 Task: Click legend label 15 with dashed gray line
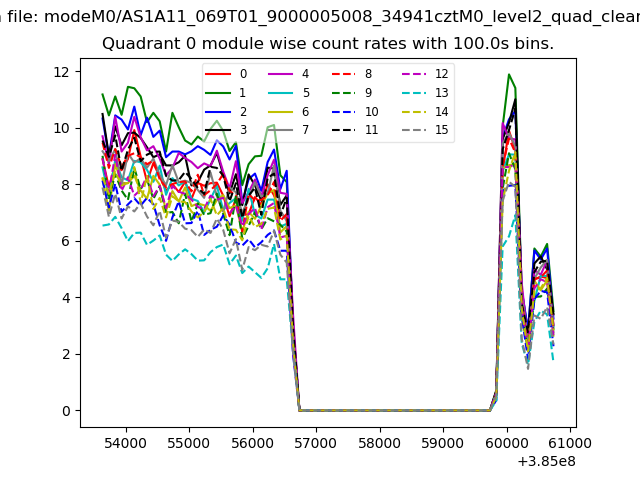[x=441, y=131]
